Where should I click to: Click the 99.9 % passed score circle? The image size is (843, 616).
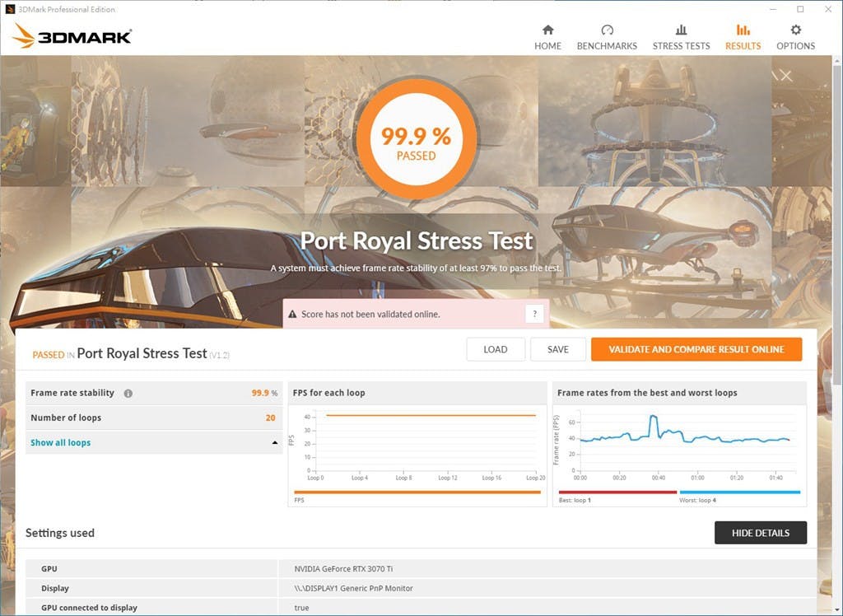416,138
